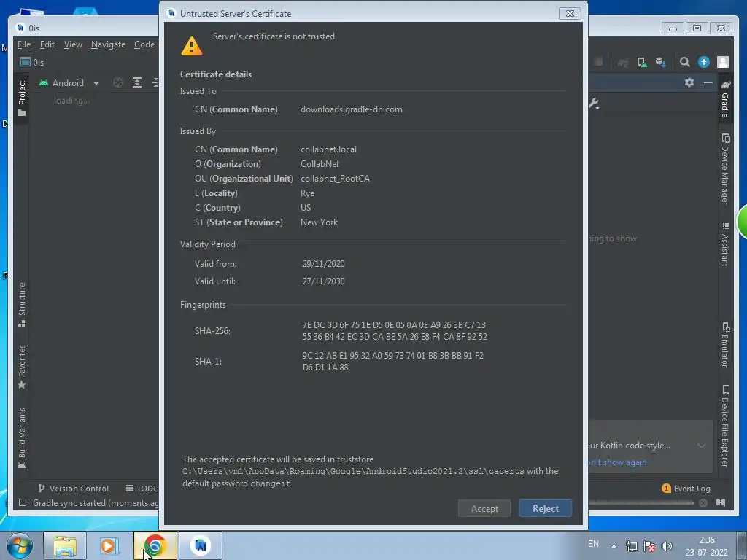This screenshot has height=560, width=747.
Task: Open the Assistant side tab
Action: [725, 244]
